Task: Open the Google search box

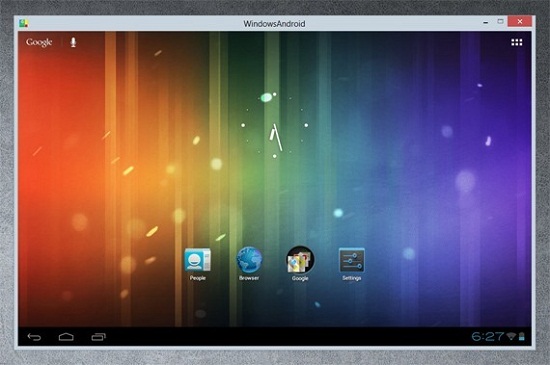Action: tap(39, 42)
